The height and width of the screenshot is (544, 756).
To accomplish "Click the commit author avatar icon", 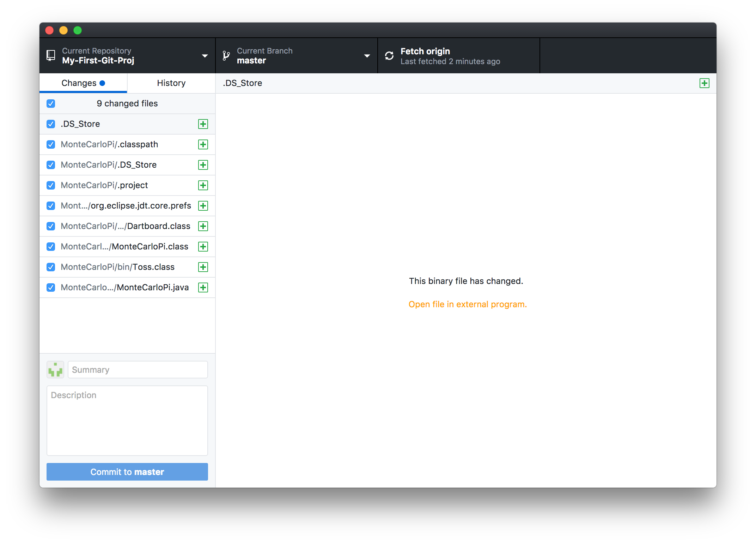I will pyautogui.click(x=55, y=370).
